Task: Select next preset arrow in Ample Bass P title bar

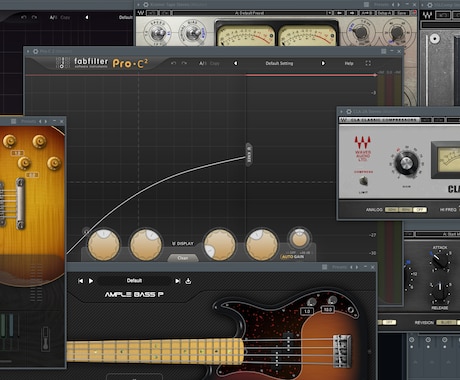Action: point(358,267)
